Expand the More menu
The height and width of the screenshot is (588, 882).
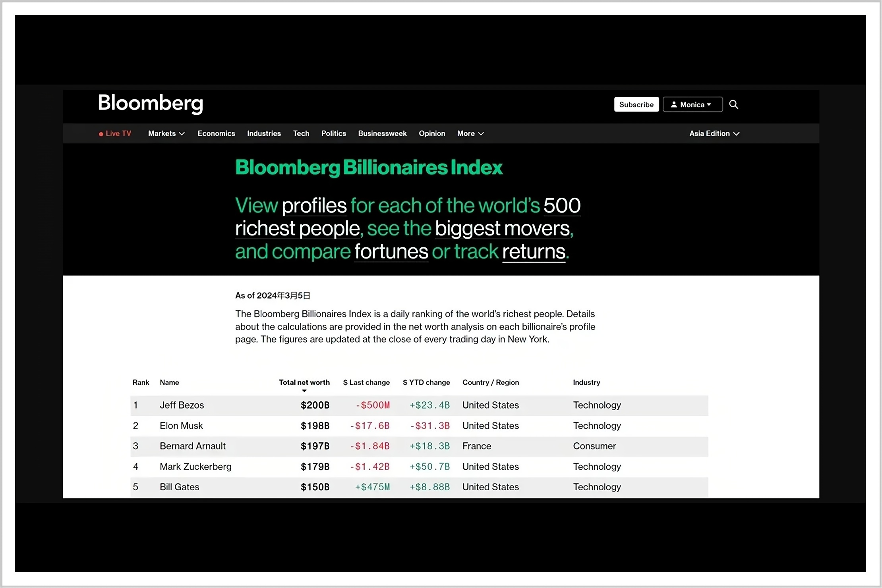470,133
